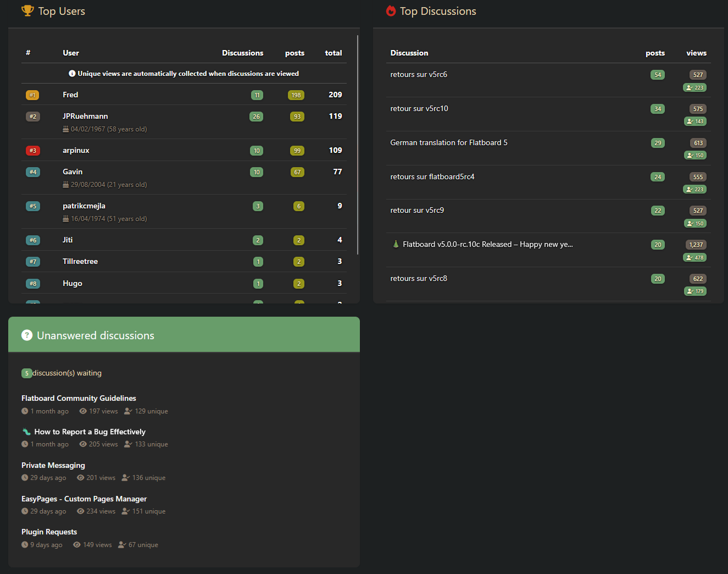Open Fred's user profile
The image size is (728, 574).
click(70, 95)
